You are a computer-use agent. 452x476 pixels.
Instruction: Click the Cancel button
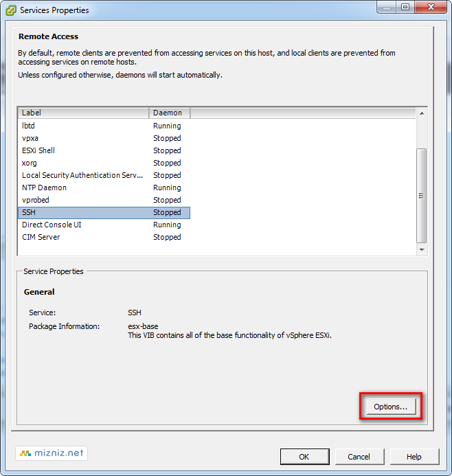coord(359,457)
